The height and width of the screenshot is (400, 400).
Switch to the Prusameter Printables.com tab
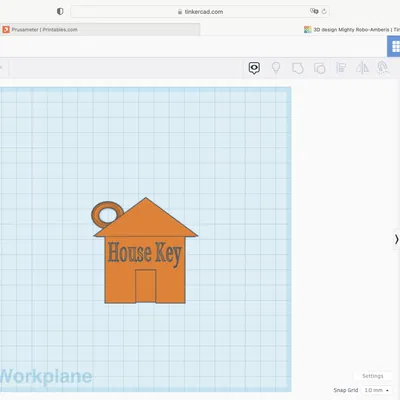click(100, 30)
